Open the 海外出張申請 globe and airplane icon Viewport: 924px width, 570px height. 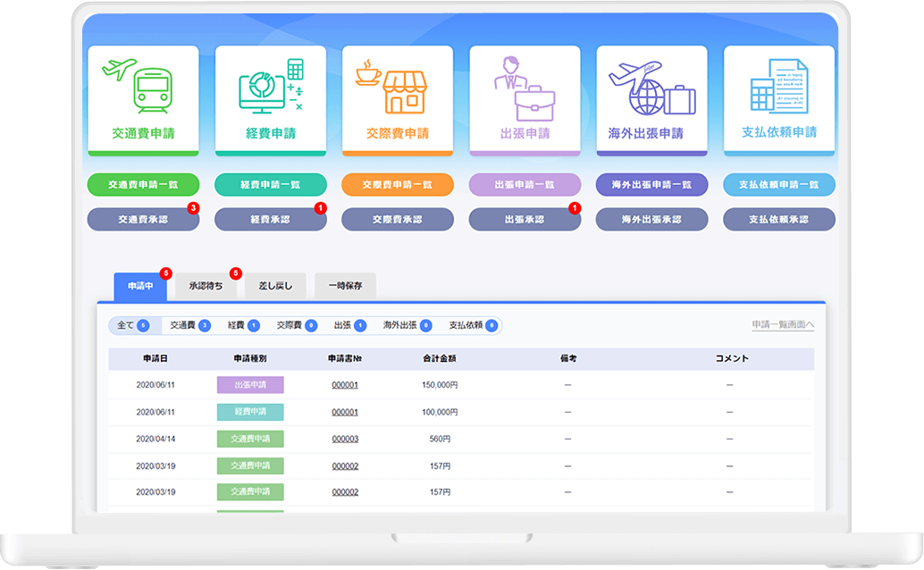(x=651, y=86)
